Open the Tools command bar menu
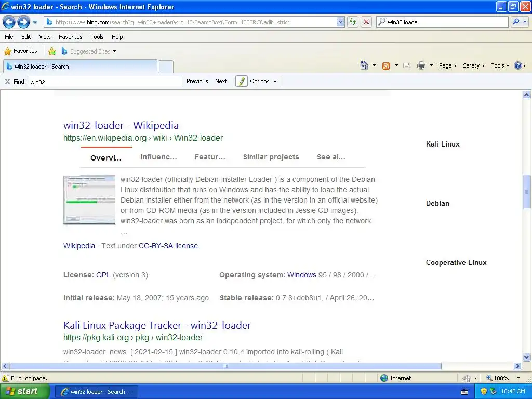This screenshot has height=399, width=532. tap(500, 65)
